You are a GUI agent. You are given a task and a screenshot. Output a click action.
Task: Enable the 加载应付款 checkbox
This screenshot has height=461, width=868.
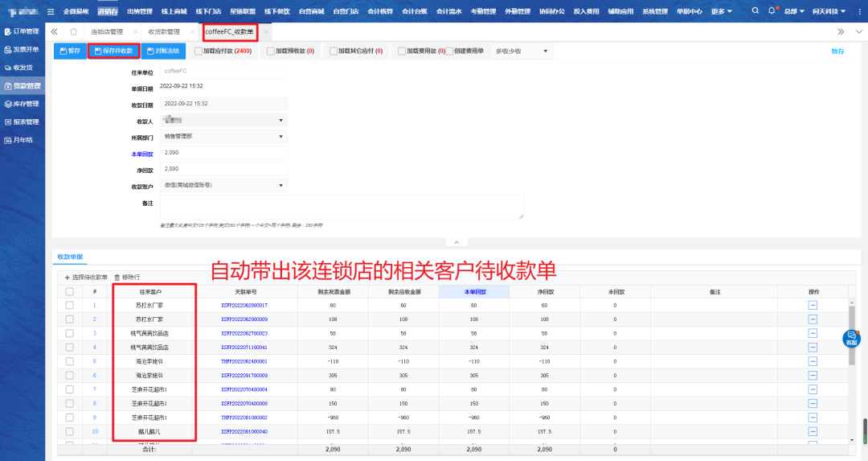click(199, 51)
